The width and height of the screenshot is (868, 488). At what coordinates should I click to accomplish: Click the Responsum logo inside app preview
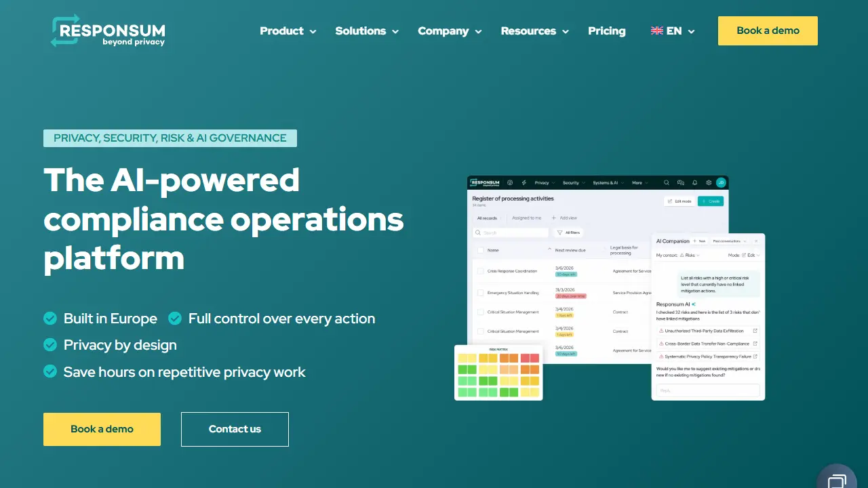[x=485, y=182]
